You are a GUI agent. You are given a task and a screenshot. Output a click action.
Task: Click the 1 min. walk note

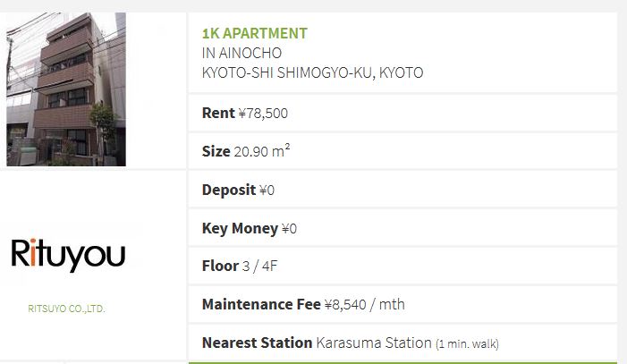(466, 343)
